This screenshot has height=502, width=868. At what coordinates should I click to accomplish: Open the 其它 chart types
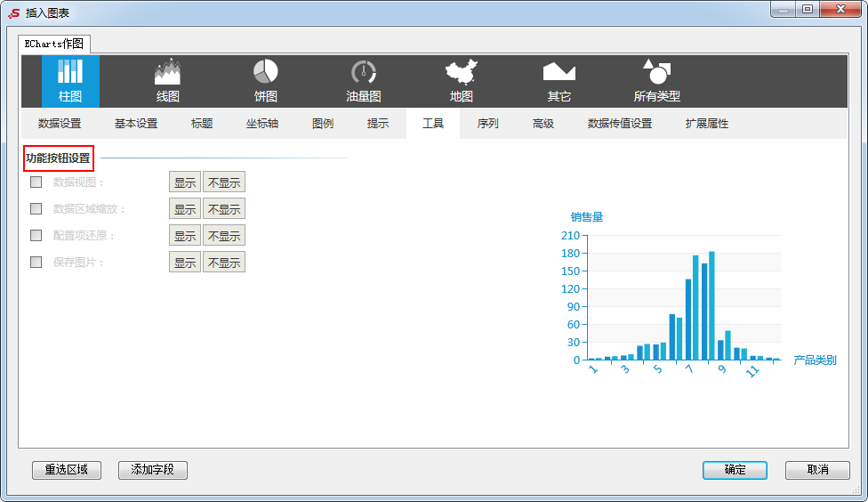(559, 81)
